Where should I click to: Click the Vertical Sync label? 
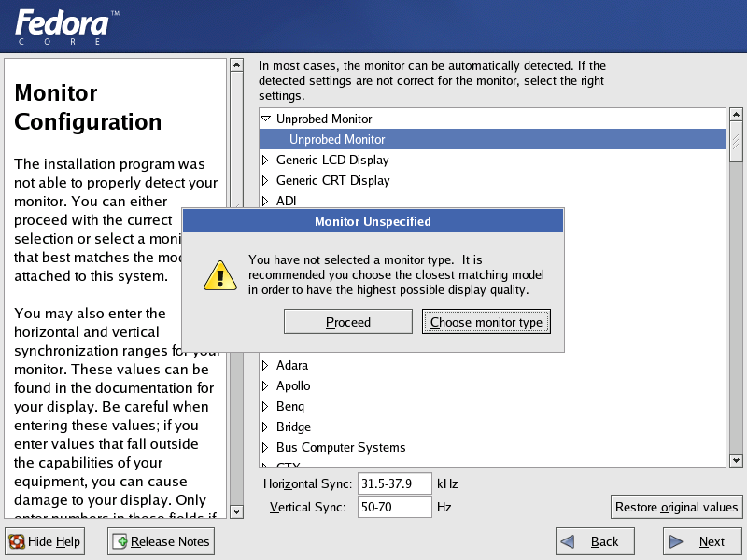tap(307, 507)
